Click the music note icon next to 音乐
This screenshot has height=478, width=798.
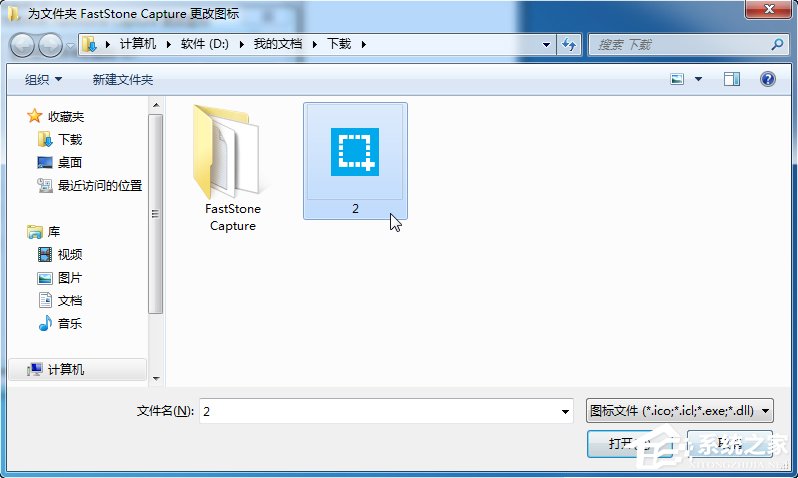pos(45,323)
